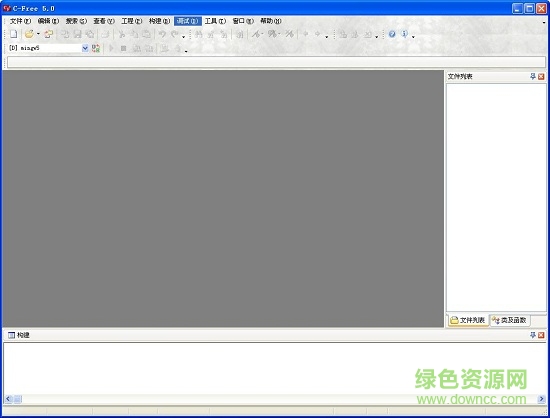Open the 构建(B) menu
Screen dimensions: 550x418
159,21
